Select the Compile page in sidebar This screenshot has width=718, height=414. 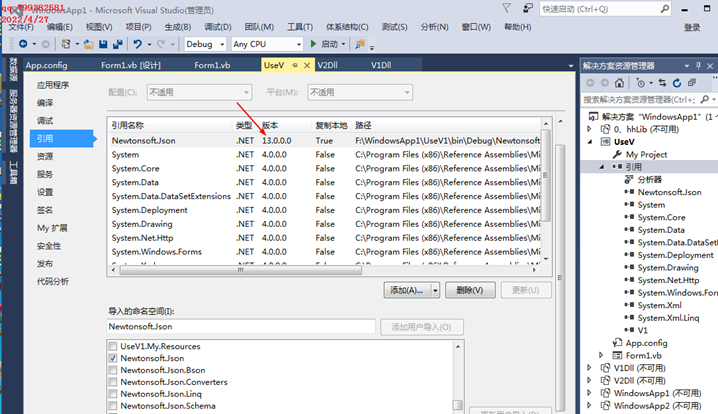[45, 103]
